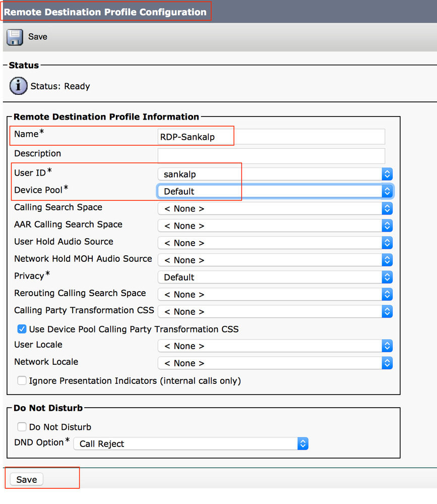Click the 'Calling Search Space' label

point(58,207)
